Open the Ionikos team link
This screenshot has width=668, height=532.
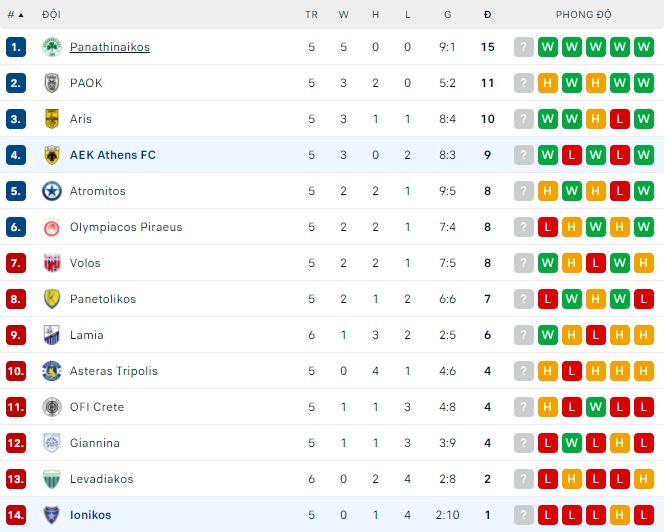90,515
